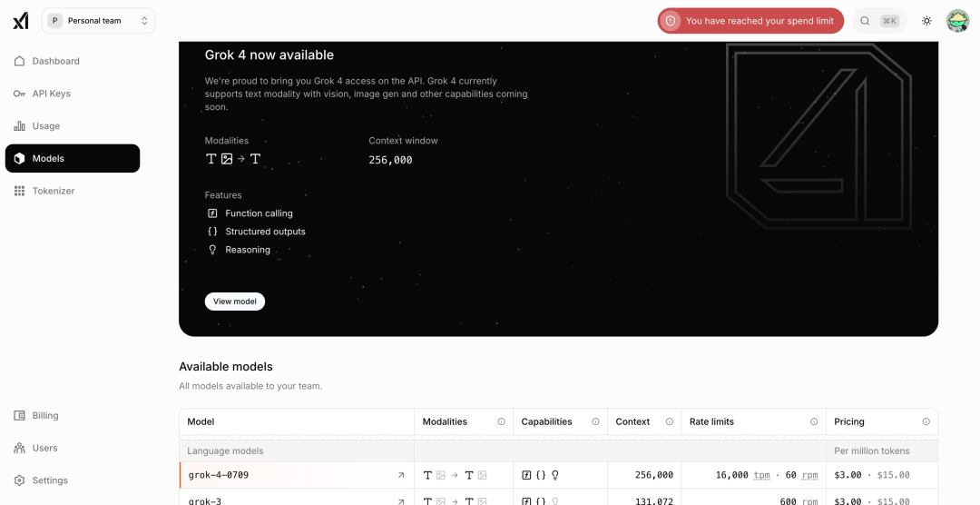Click the Billing wallet icon
Screen dimensions: 980x505
click(19, 415)
